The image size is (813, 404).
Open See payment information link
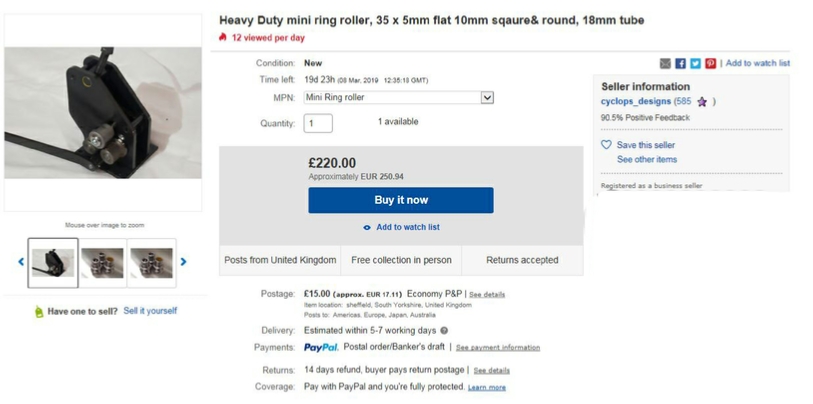tap(497, 348)
